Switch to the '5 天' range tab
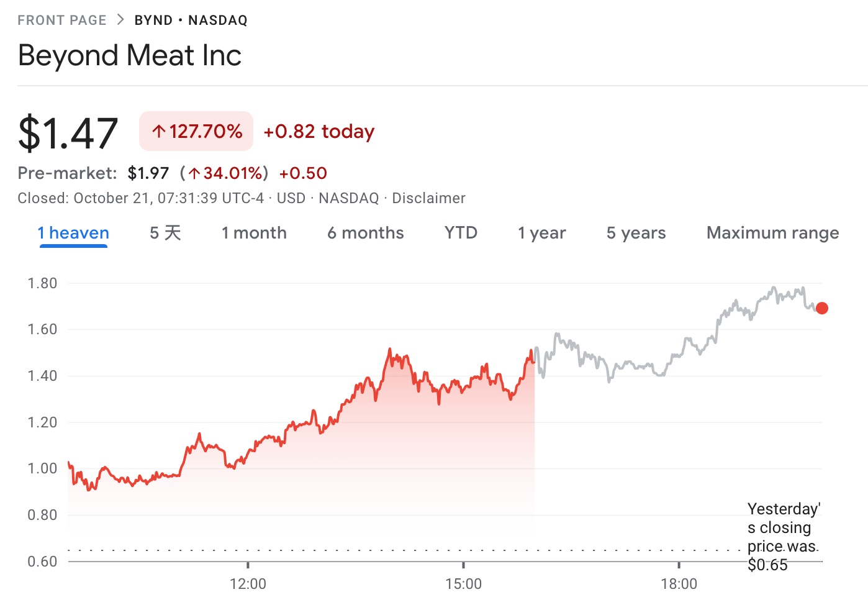The height and width of the screenshot is (615, 868). click(x=165, y=233)
